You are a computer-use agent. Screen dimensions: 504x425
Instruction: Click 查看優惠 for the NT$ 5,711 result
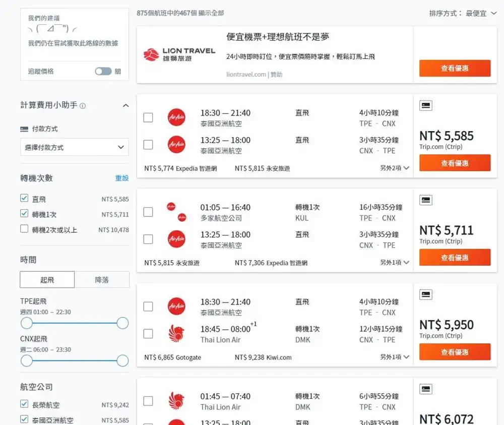455,258
